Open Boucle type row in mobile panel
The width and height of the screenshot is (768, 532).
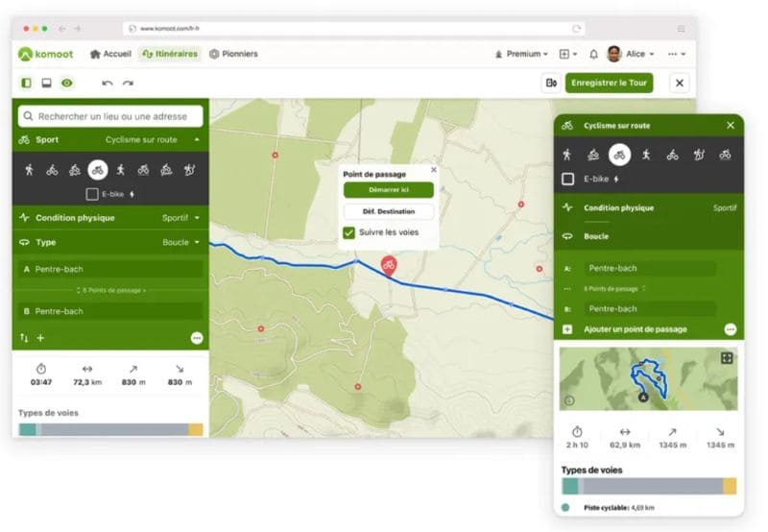[x=649, y=236]
